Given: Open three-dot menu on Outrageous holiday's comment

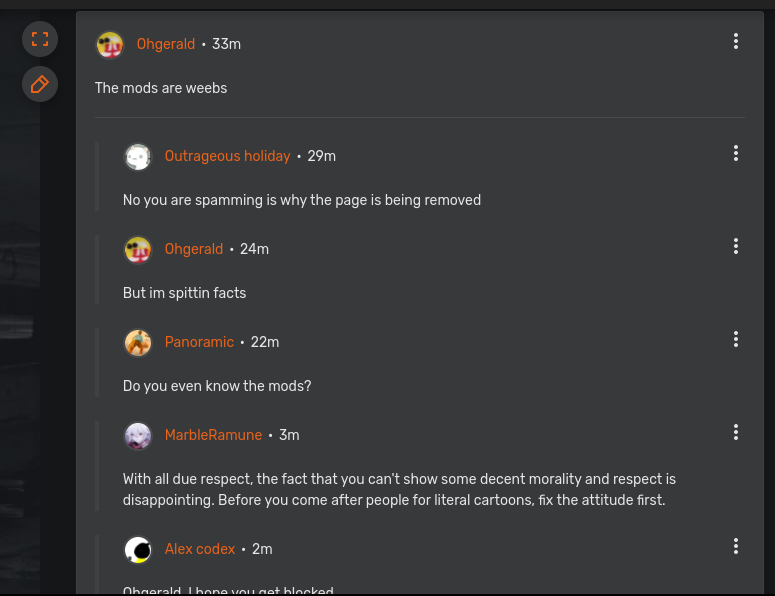Looking at the screenshot, I should 736,153.
